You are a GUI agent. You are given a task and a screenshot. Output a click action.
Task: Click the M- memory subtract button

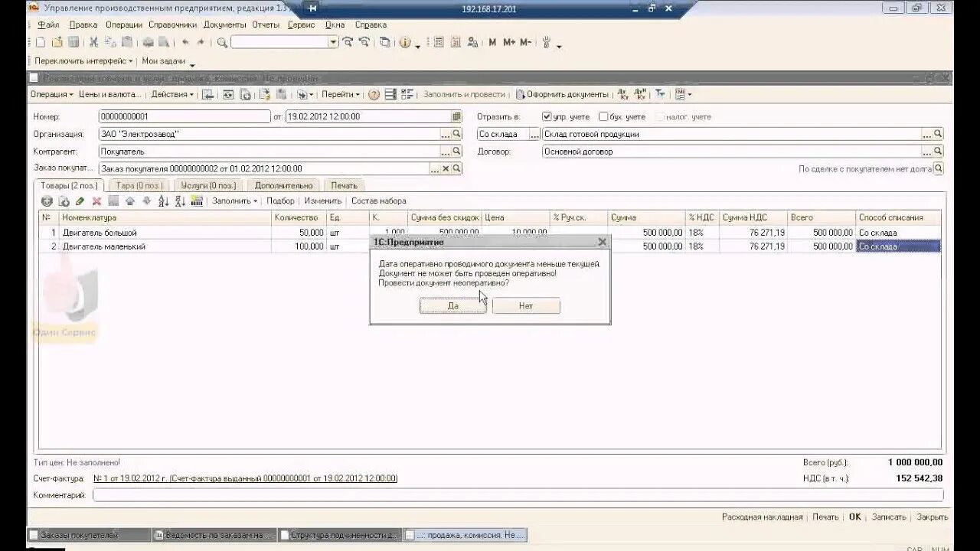point(525,43)
